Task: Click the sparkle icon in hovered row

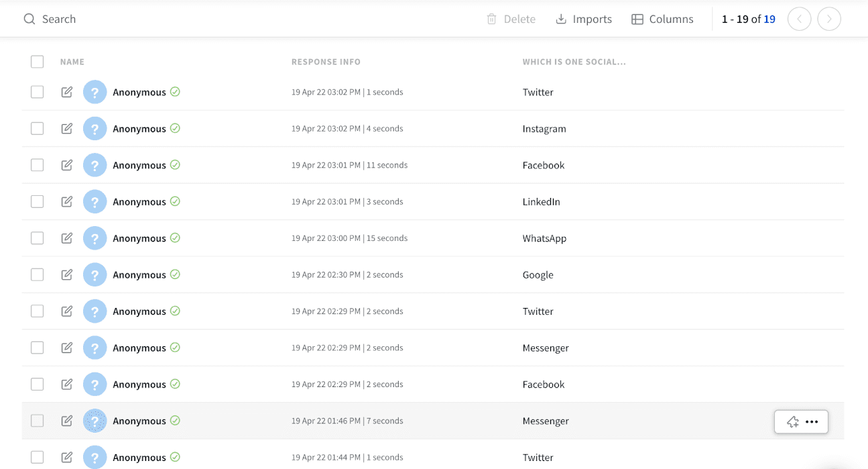Action: [792, 422]
